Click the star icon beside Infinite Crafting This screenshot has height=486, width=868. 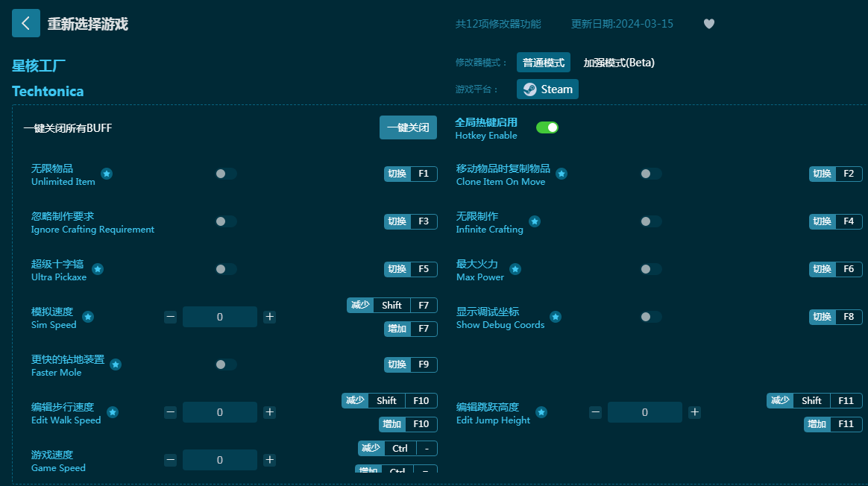534,221
